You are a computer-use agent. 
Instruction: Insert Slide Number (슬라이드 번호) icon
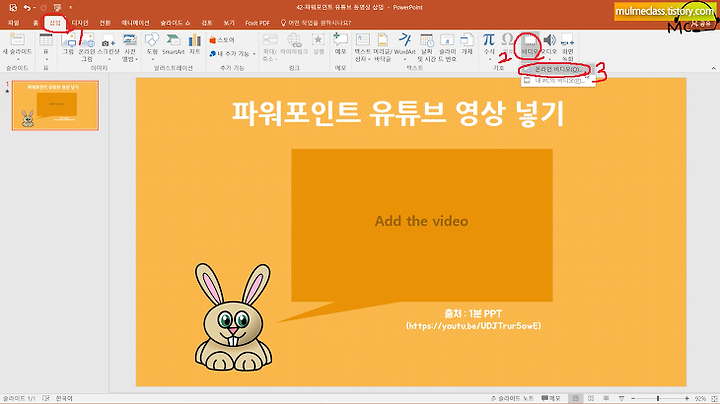[x=447, y=40]
